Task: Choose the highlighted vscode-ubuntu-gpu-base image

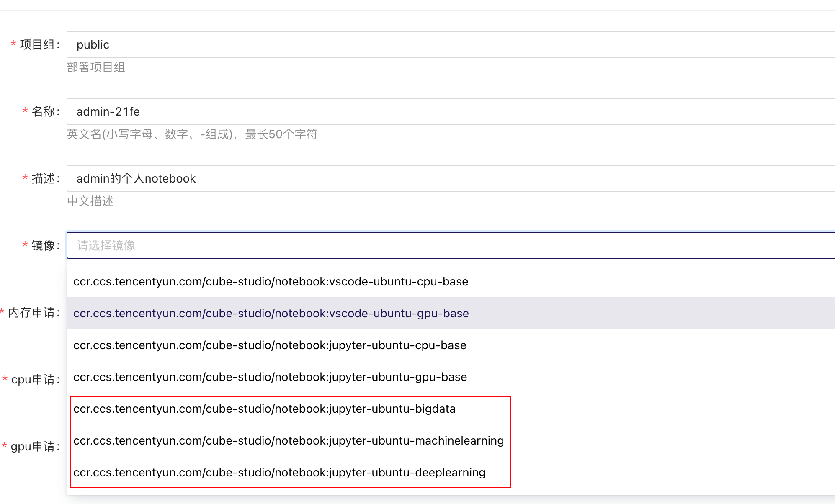Action: coord(271,314)
